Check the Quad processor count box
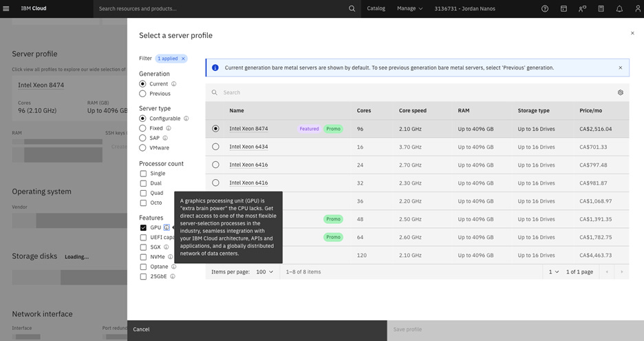644x341 pixels. point(143,193)
